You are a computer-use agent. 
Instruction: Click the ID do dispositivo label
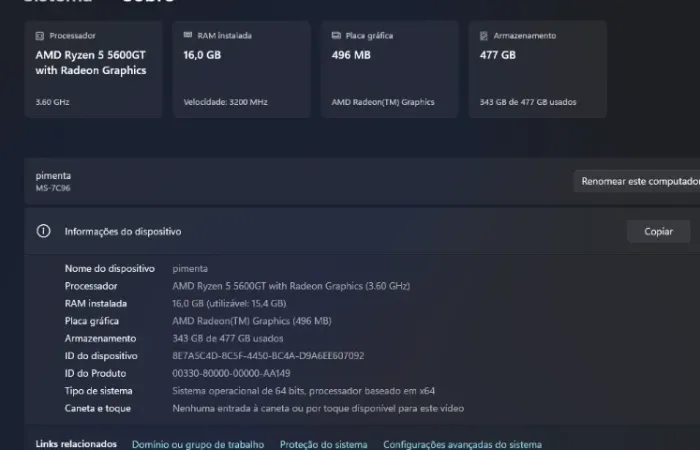[x=101, y=356]
